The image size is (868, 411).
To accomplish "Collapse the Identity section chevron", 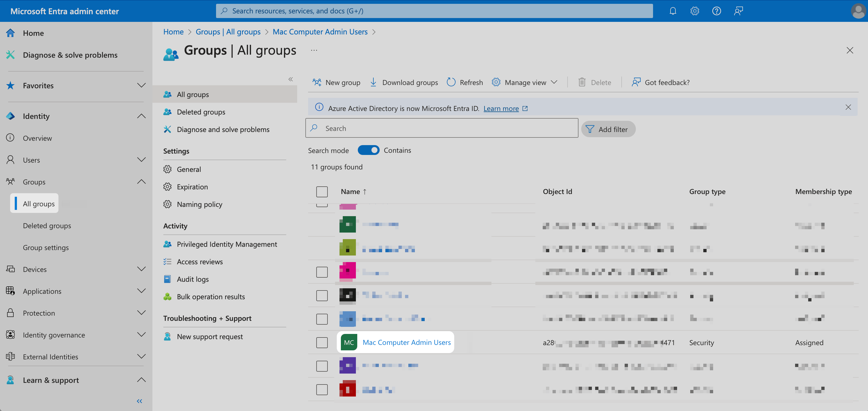I will (x=141, y=116).
